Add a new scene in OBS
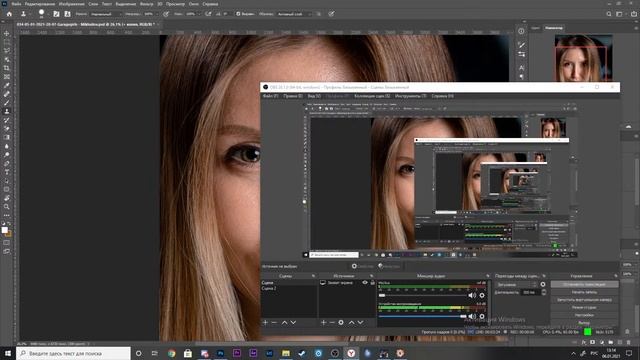The width and height of the screenshot is (640, 360). (x=265, y=322)
